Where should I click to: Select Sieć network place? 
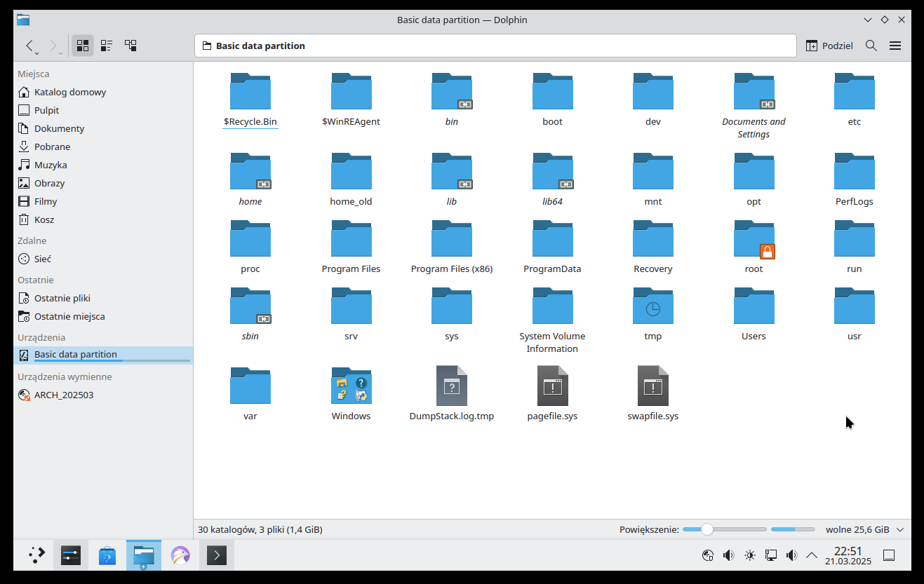pyautogui.click(x=102, y=259)
